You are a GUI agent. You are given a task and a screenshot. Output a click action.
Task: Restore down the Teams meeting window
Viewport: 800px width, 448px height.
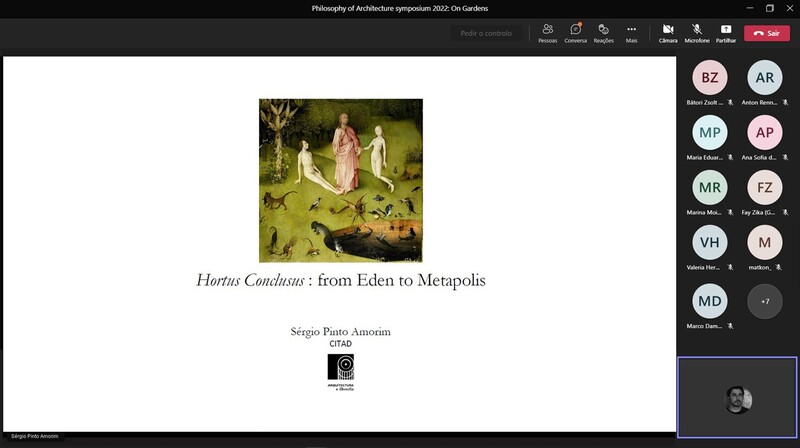coord(770,8)
